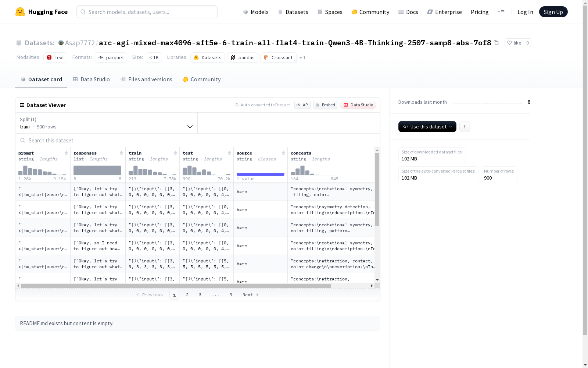The image size is (588, 368).
Task: Click the Previous page button
Action: coord(150,295)
